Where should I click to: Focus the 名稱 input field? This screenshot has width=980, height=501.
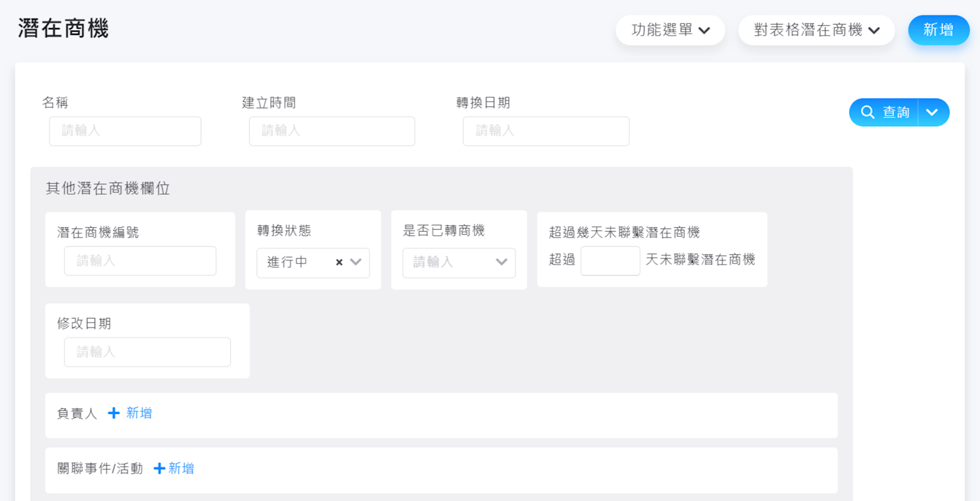(x=125, y=131)
